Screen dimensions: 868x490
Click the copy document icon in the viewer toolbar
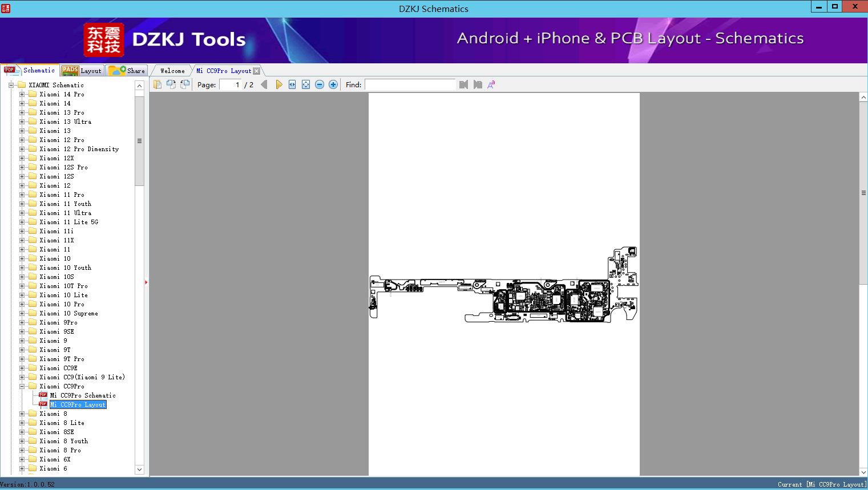pos(158,84)
